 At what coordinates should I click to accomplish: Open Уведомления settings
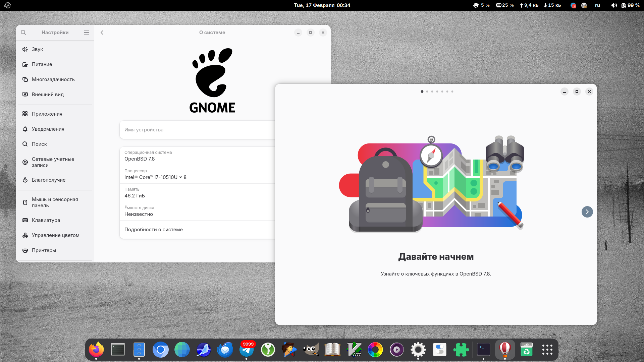[48, 129]
